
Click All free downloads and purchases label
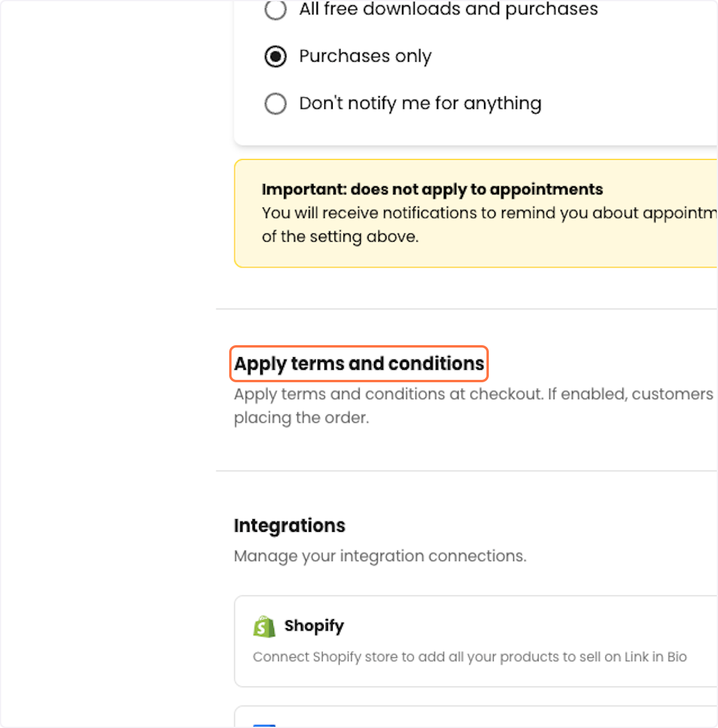click(448, 9)
